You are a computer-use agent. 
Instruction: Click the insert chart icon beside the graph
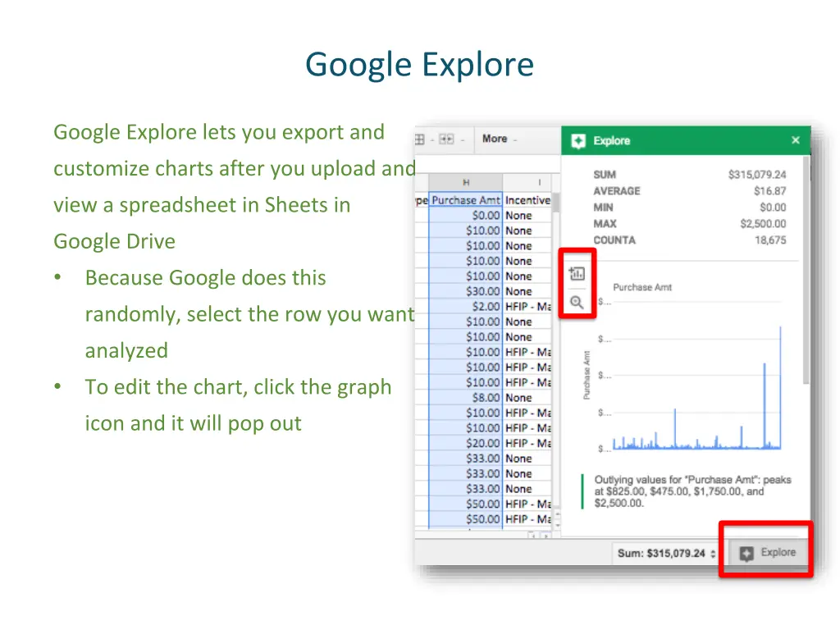577,274
